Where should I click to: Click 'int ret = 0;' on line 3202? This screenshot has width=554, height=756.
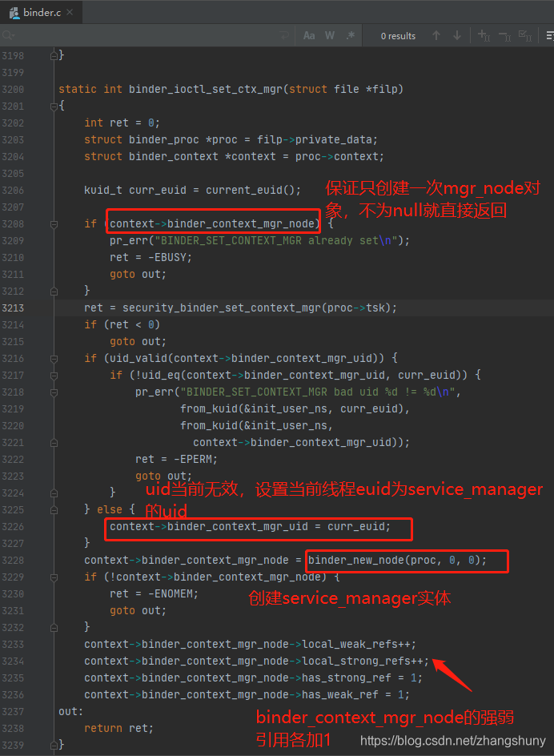(122, 123)
